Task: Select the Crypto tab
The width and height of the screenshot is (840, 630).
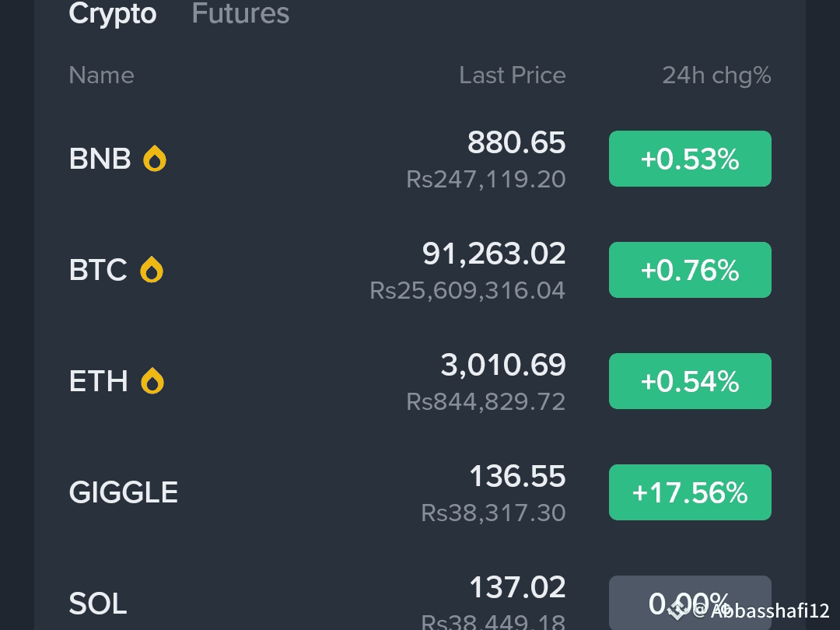Action: click(x=113, y=13)
